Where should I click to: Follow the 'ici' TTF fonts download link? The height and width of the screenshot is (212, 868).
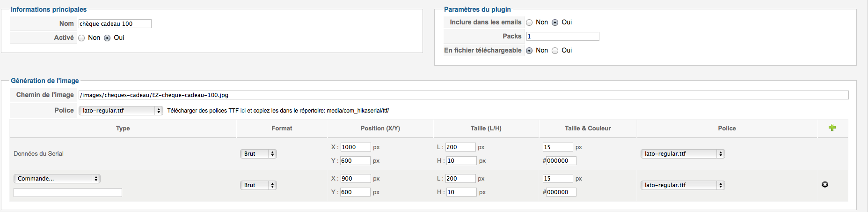tap(243, 111)
